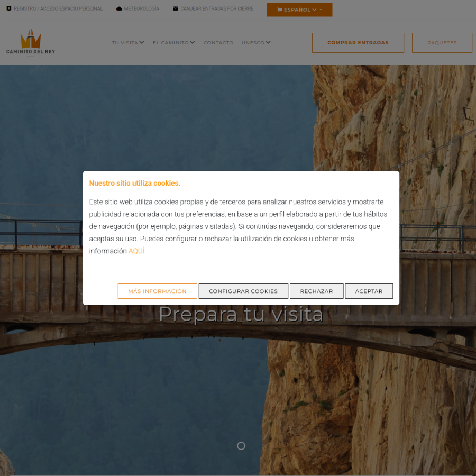Click the flag icon in Español button
The height and width of the screenshot is (476, 476).
[280, 10]
